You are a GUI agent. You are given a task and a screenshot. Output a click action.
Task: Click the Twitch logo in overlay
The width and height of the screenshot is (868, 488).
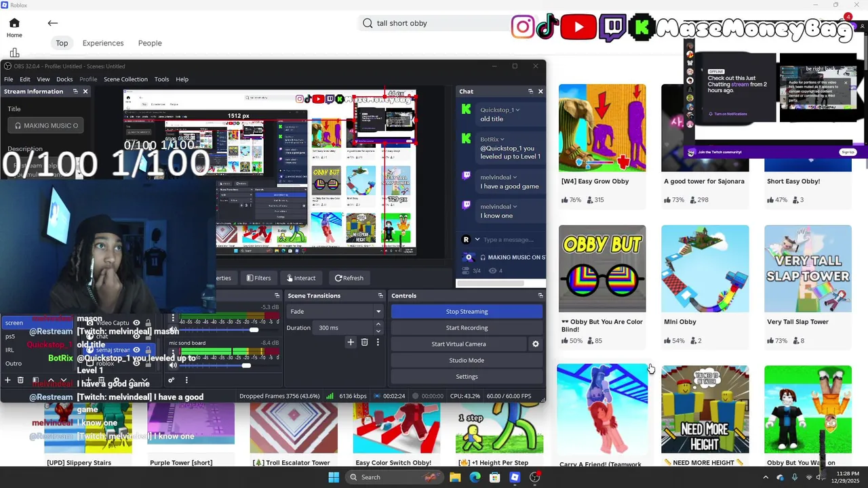click(612, 27)
